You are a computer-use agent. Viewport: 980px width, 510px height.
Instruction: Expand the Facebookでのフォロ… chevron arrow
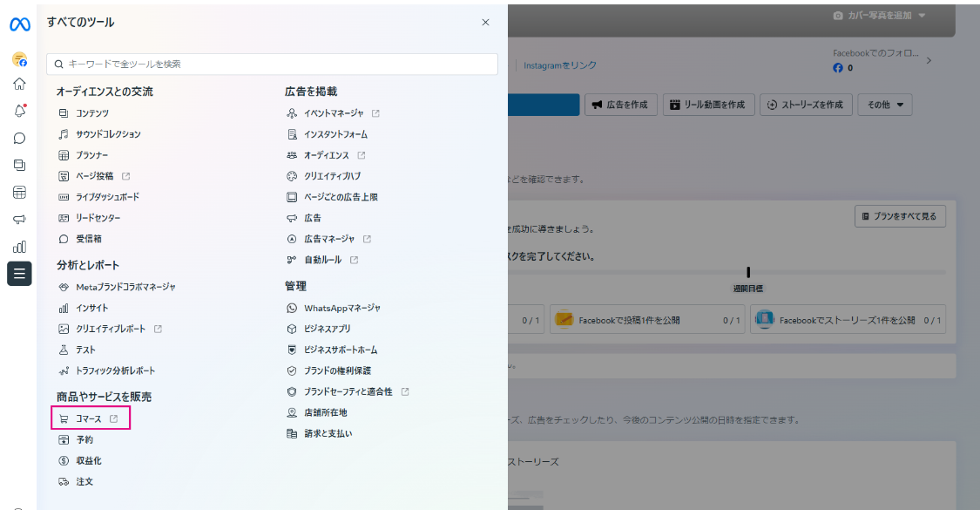929,61
